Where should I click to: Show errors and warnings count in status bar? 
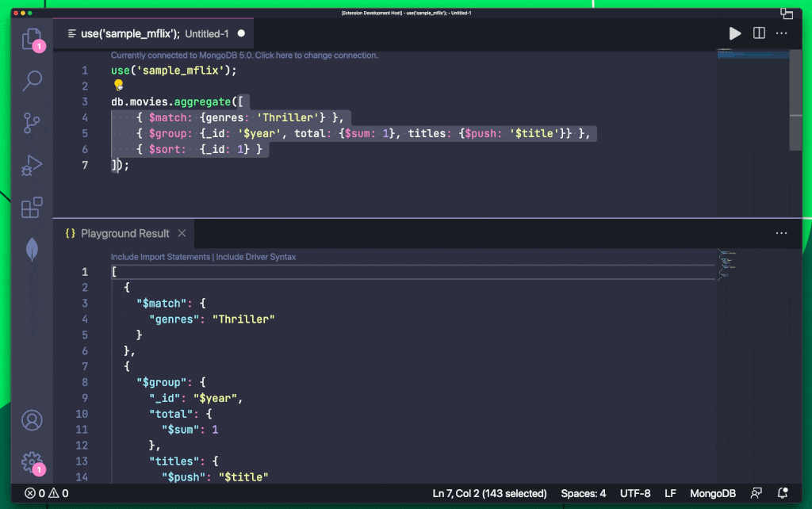(47, 493)
